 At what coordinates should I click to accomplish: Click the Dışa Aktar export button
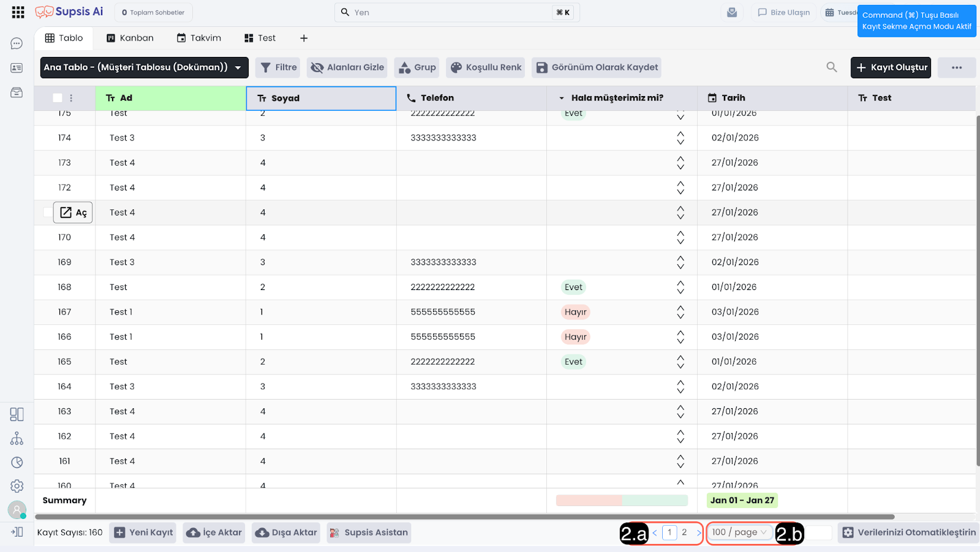pyautogui.click(x=286, y=532)
